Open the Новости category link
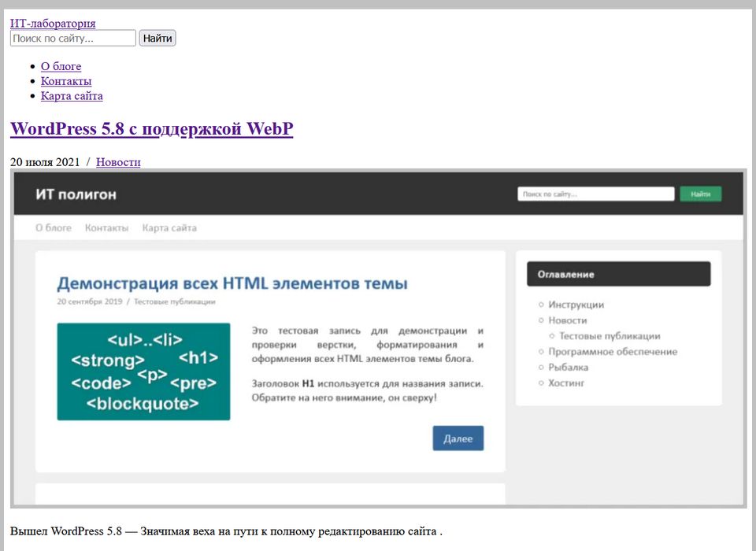The image size is (756, 551). click(118, 162)
